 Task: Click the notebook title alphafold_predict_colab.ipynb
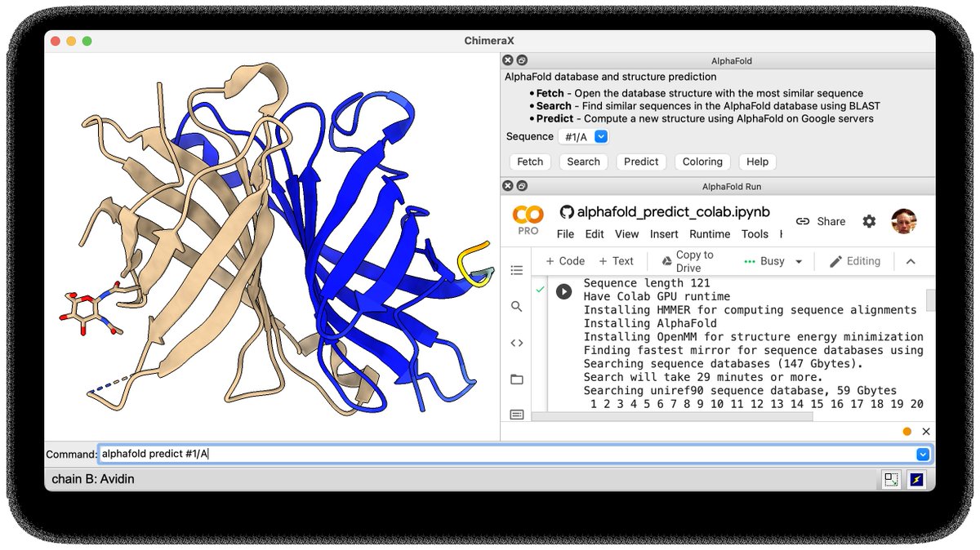click(x=673, y=212)
